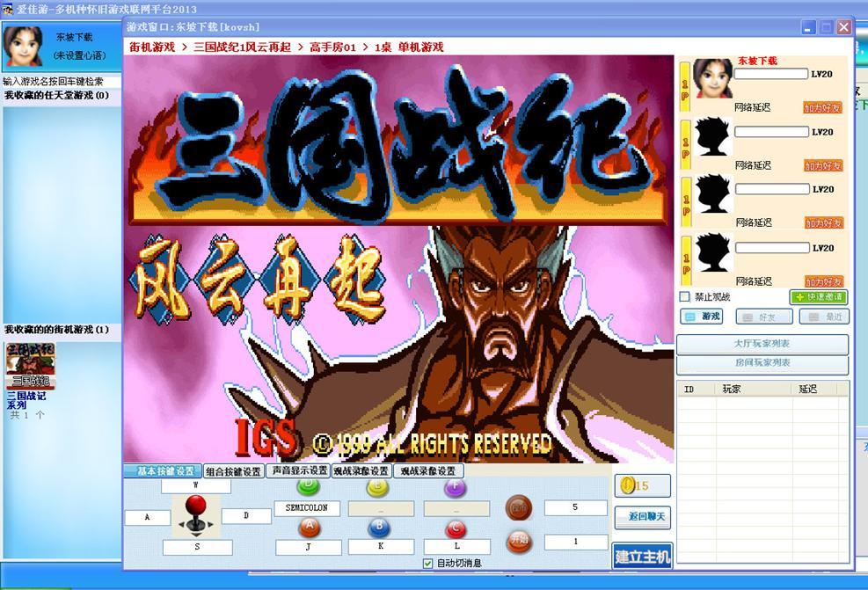Click the 三国战记系列 link text

point(26,400)
